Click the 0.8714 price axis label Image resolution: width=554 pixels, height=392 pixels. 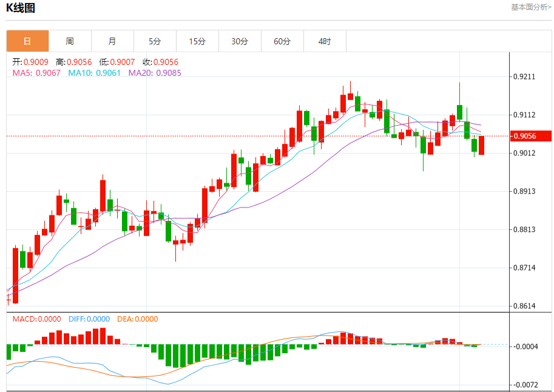524,268
